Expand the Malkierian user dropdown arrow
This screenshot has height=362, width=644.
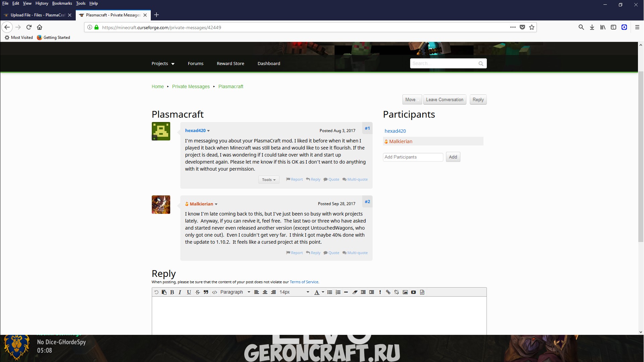click(216, 204)
